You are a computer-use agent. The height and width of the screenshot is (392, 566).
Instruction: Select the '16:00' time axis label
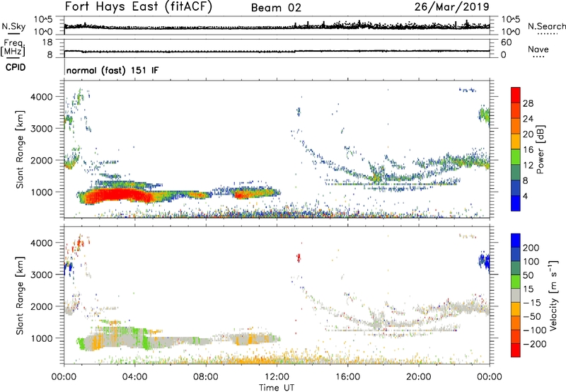tap(347, 377)
